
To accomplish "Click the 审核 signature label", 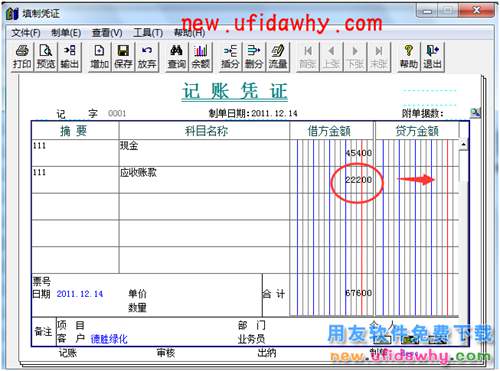I will [166, 353].
